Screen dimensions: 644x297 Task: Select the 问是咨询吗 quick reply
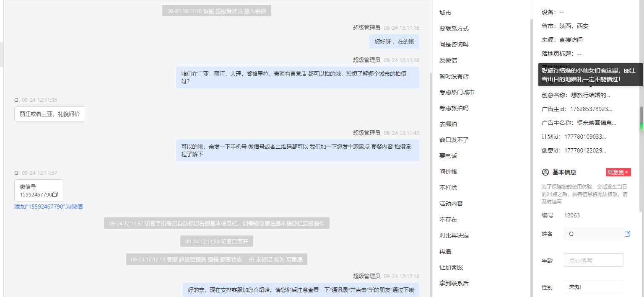(x=454, y=44)
